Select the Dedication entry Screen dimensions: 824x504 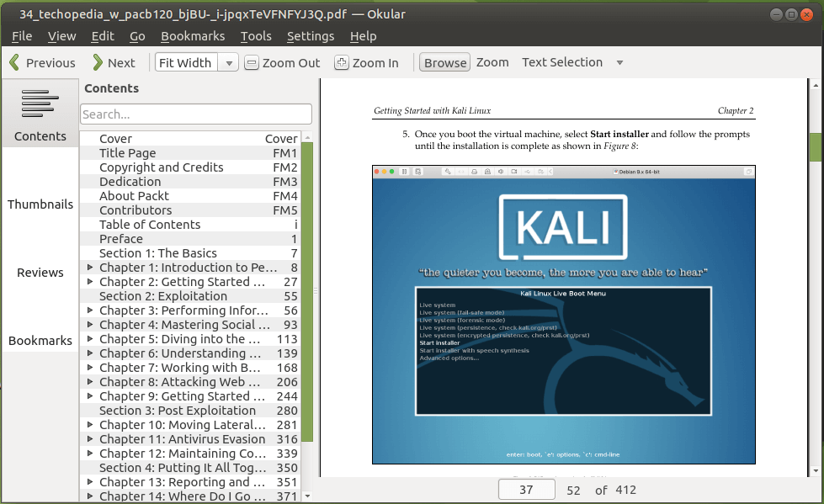[x=190, y=182]
